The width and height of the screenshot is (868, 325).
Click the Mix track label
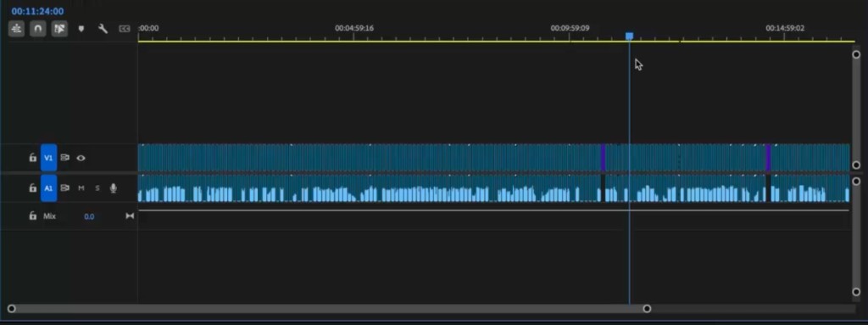[x=50, y=216]
